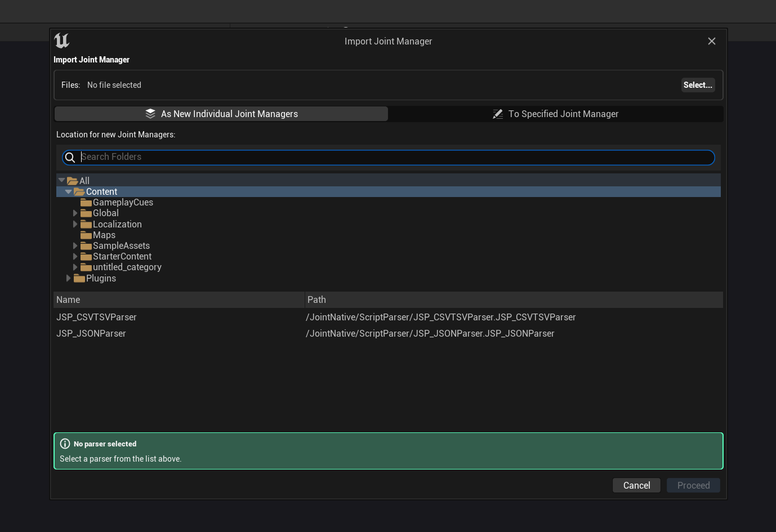
Task: Click the SampleAssets folder icon
Action: 86,246
